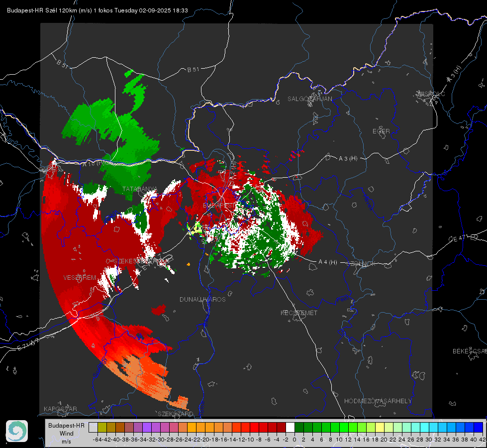Click the blue 'Heves' county label
The width and height of the screenshot is (487, 448).
[x=368, y=203]
